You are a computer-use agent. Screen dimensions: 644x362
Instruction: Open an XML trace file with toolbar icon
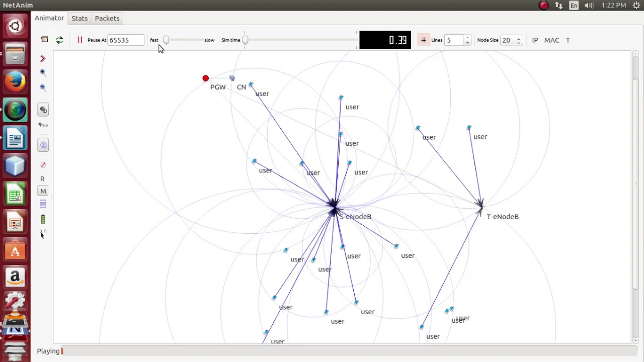click(x=44, y=40)
